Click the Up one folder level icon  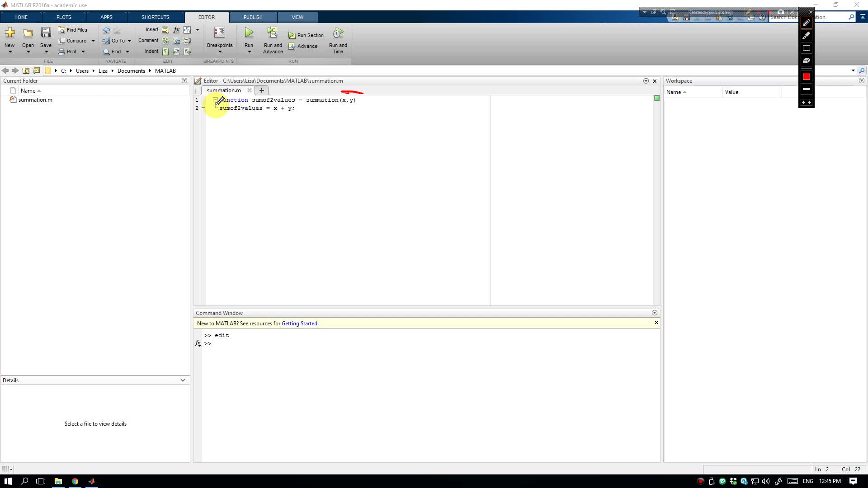(x=26, y=70)
